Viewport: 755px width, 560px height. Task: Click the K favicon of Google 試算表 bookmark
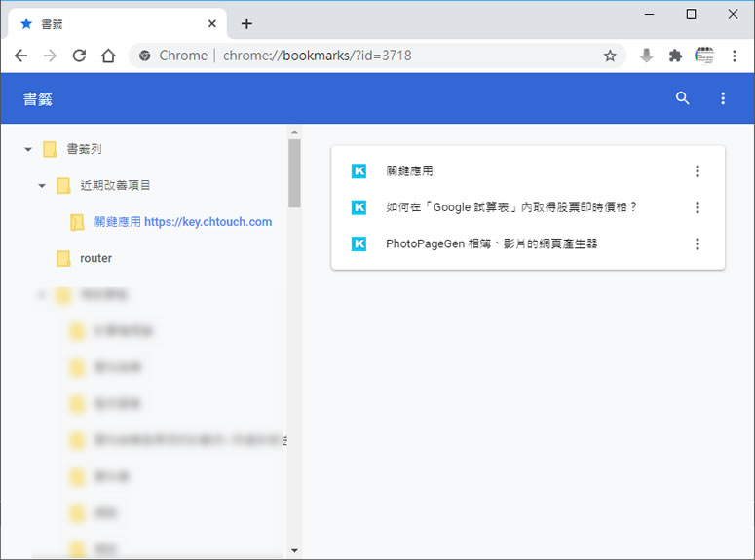pyautogui.click(x=359, y=207)
